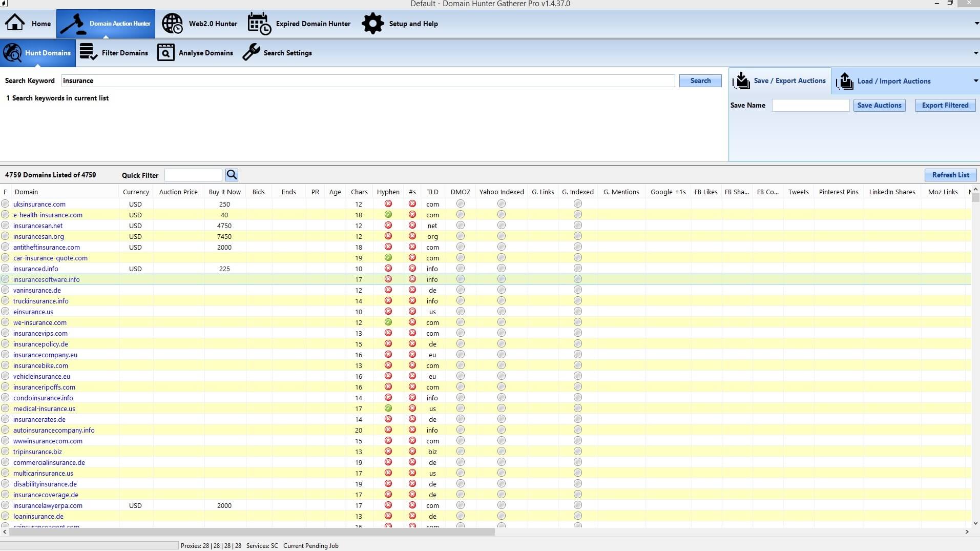The width and height of the screenshot is (980, 551).
Task: Click the Save Name input field
Action: coord(810,105)
